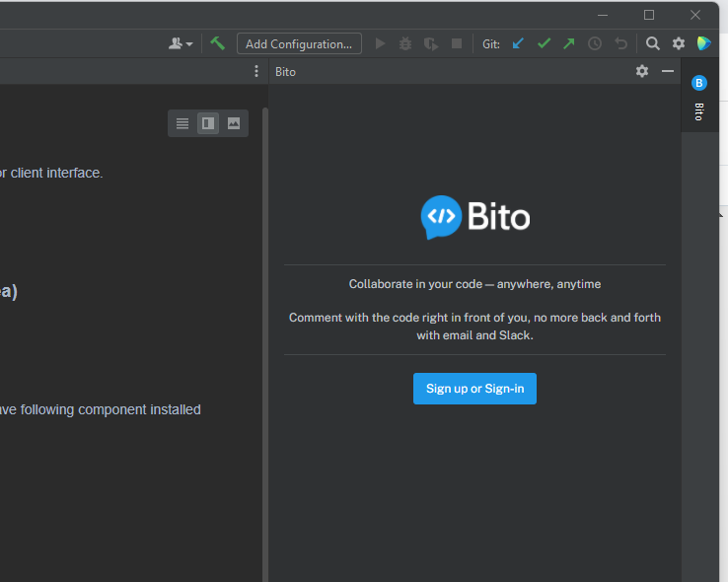The image size is (728, 582).
Task: Open Git Show History clock icon
Action: click(595, 43)
